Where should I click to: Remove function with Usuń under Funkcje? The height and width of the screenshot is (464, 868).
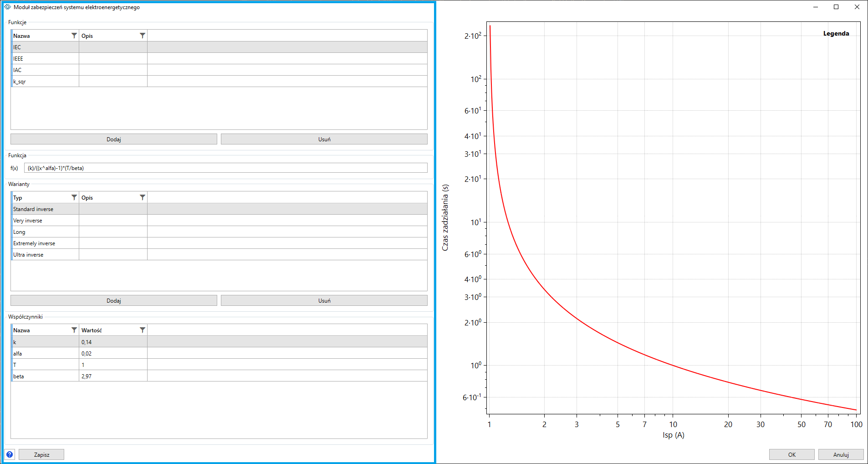pos(324,139)
